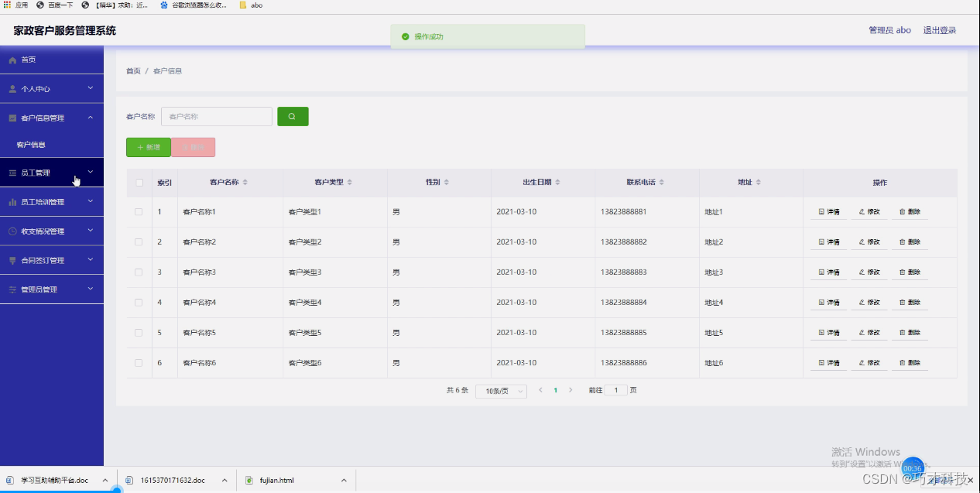Open options arrow for fujian.html download

coord(344,481)
